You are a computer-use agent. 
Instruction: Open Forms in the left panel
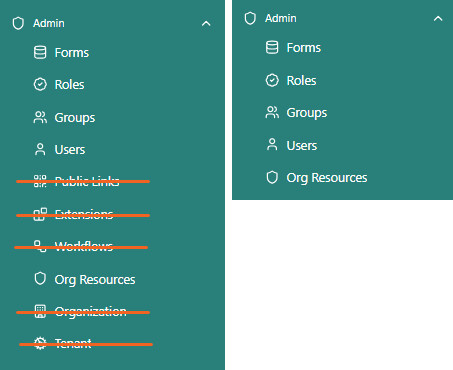72,53
